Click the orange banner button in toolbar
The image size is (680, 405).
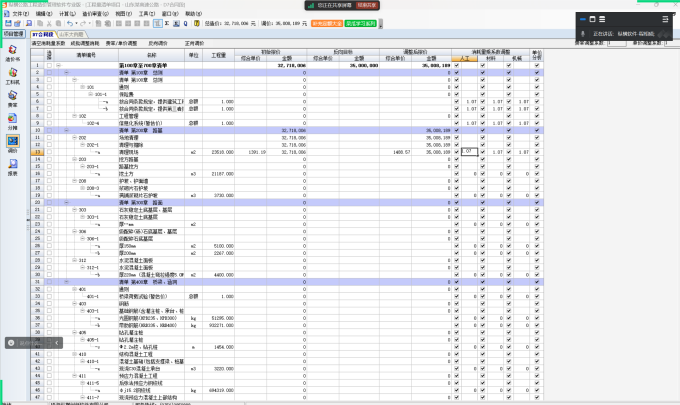click(x=327, y=23)
